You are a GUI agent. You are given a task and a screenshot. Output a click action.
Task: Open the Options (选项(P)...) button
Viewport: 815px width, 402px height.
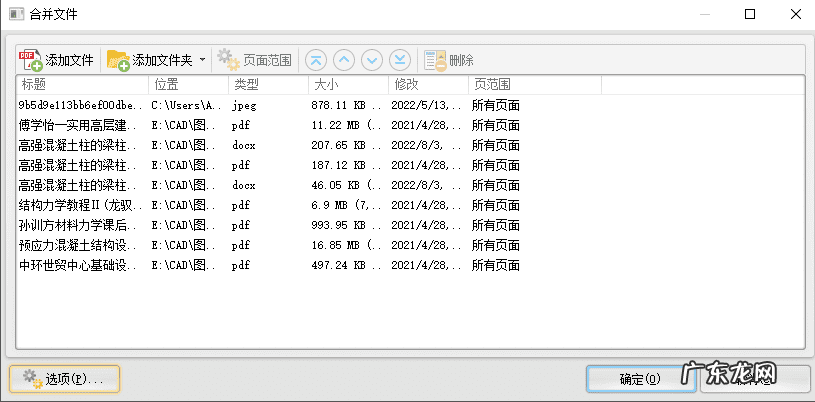64,379
